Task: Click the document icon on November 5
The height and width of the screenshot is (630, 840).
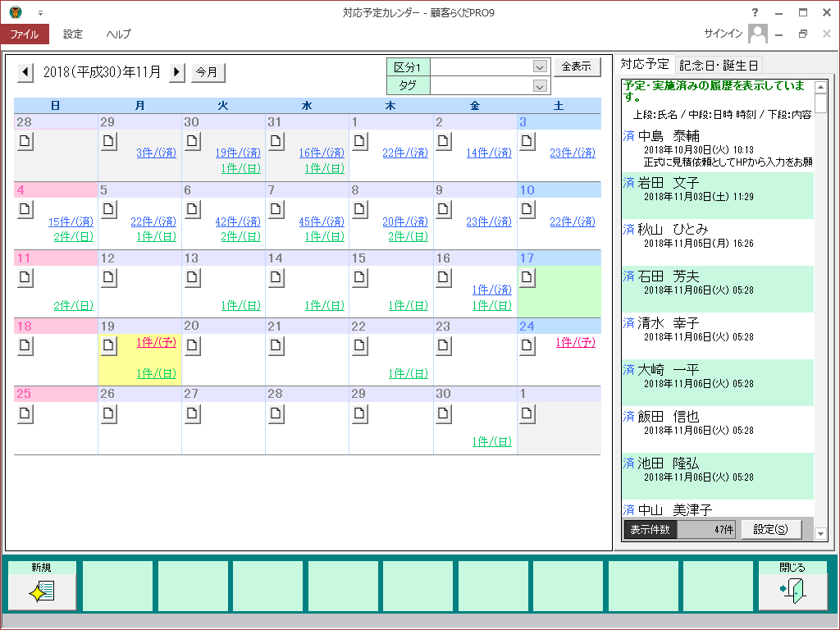Action: point(108,208)
